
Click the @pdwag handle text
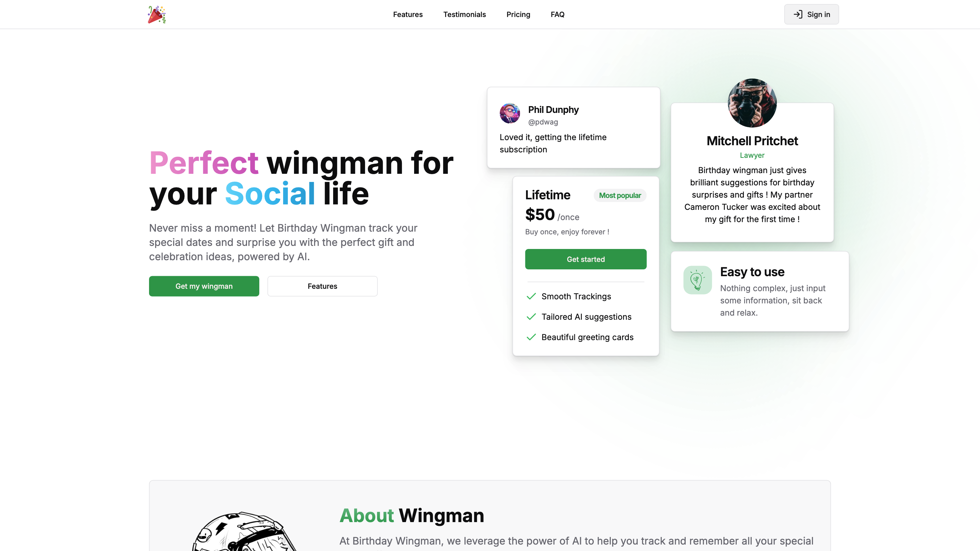click(543, 122)
